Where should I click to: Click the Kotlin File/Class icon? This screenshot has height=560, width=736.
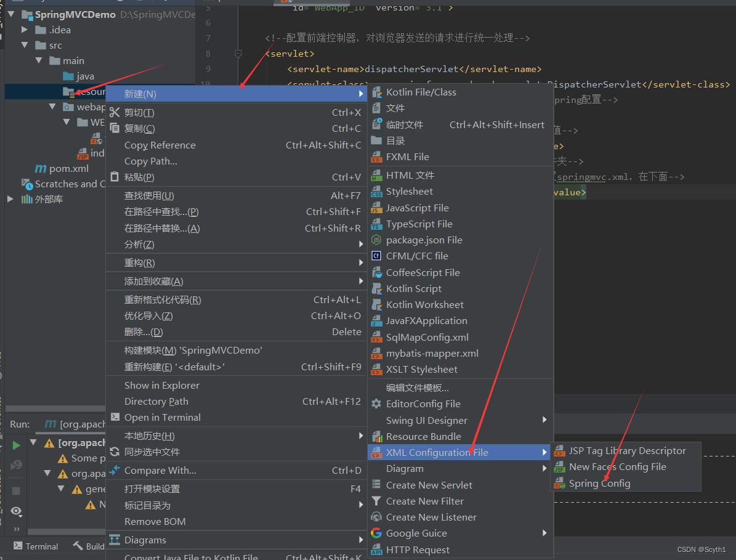[x=376, y=92]
